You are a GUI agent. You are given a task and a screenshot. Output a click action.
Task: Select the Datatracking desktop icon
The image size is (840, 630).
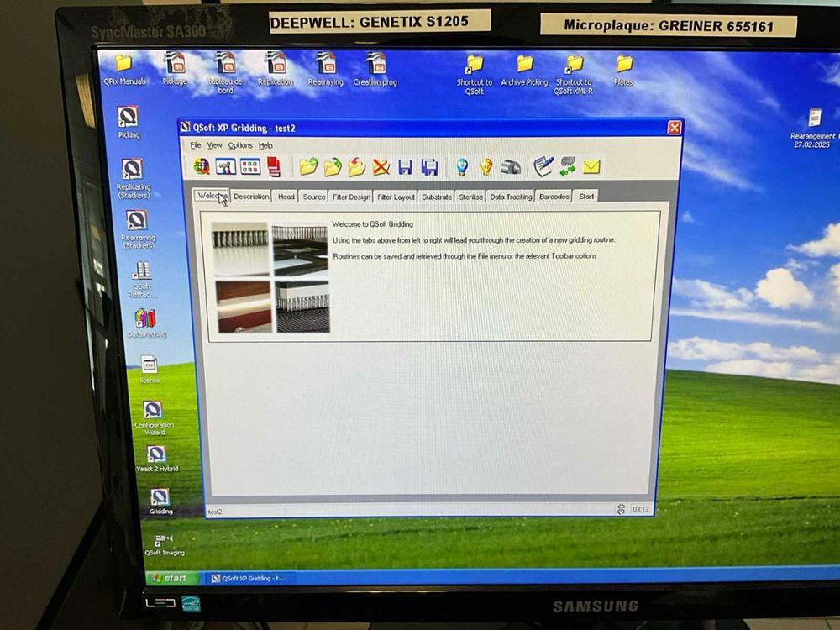[x=147, y=323]
